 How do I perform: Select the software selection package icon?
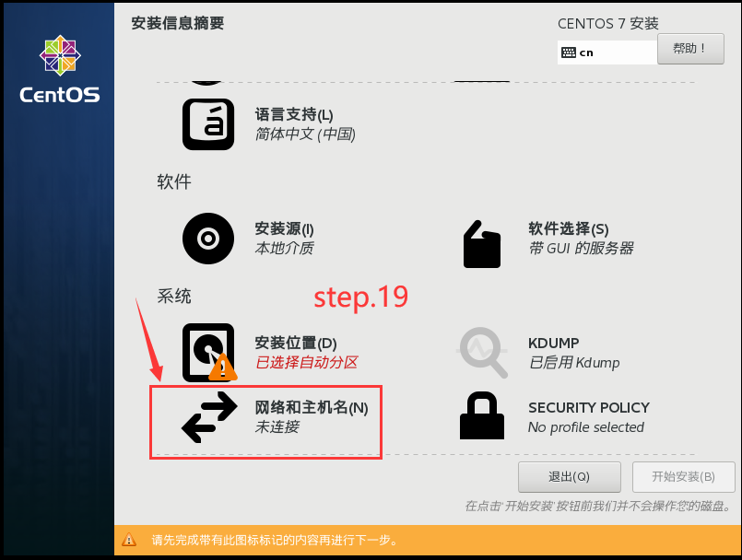(x=482, y=244)
